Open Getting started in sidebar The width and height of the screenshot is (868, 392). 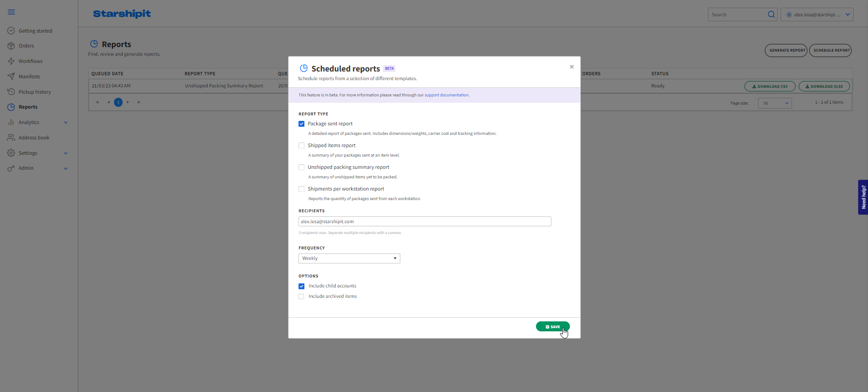click(35, 31)
